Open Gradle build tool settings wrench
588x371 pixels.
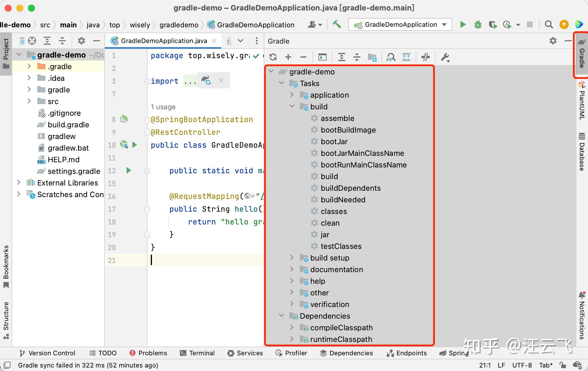[445, 57]
